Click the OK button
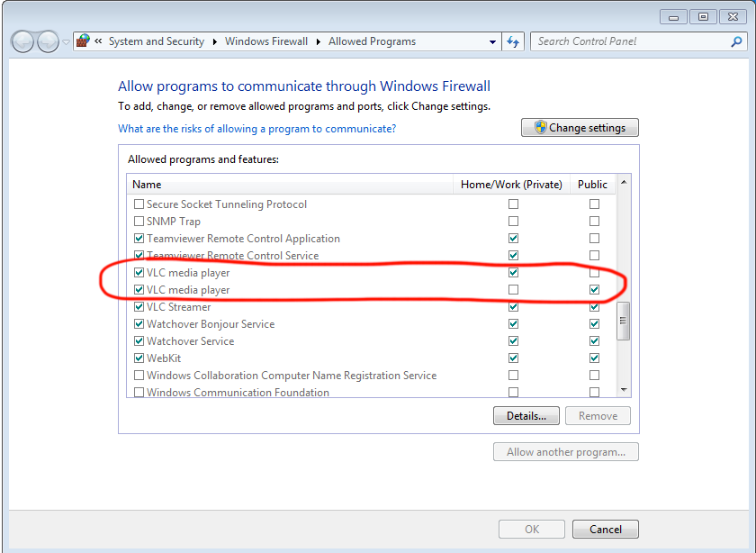Screen dimensions: 756x553 tap(532, 530)
